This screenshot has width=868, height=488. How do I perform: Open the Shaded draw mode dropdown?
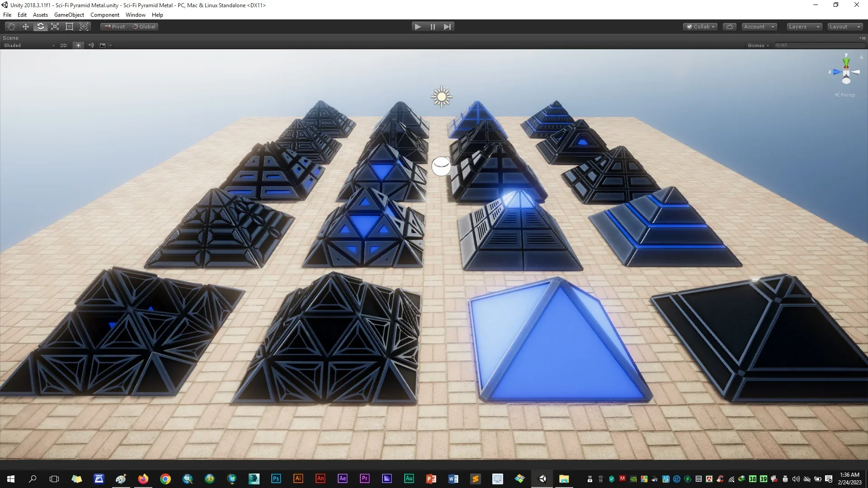[29, 45]
